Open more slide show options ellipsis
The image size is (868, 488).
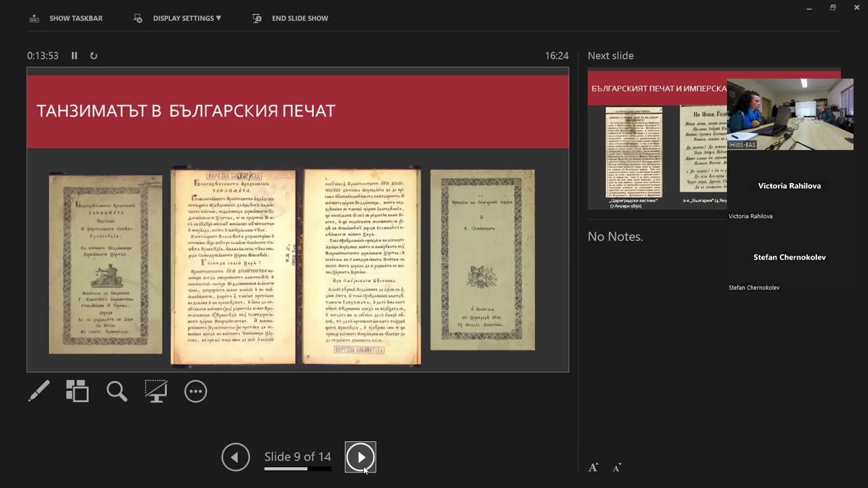click(x=195, y=391)
